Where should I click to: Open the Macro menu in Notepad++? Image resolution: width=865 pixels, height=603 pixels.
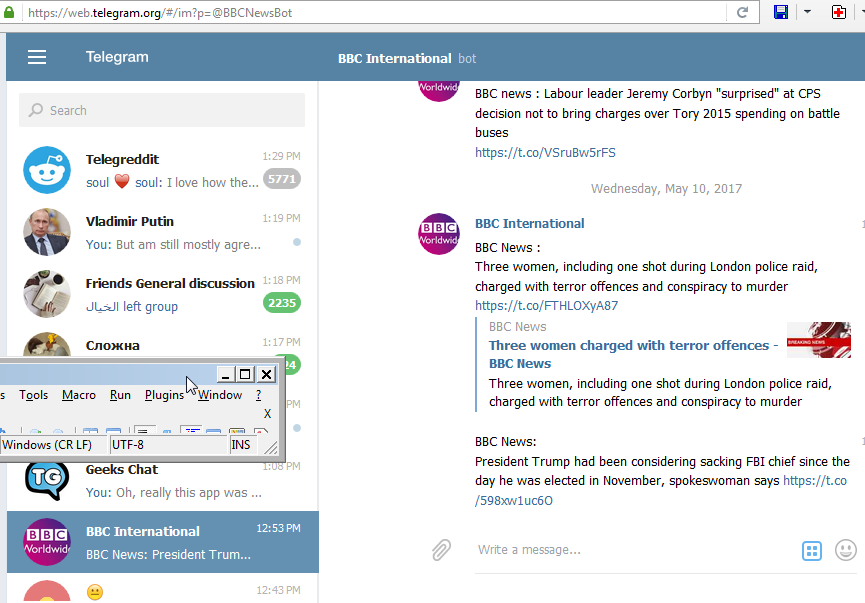coord(79,395)
